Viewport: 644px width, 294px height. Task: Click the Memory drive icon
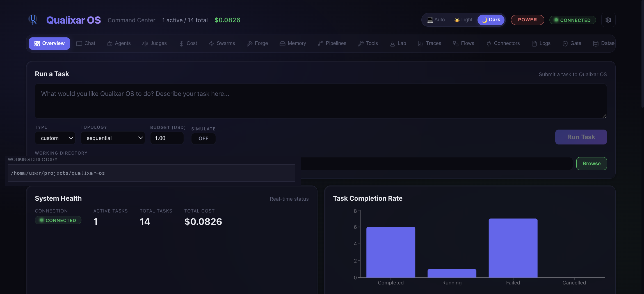click(282, 44)
